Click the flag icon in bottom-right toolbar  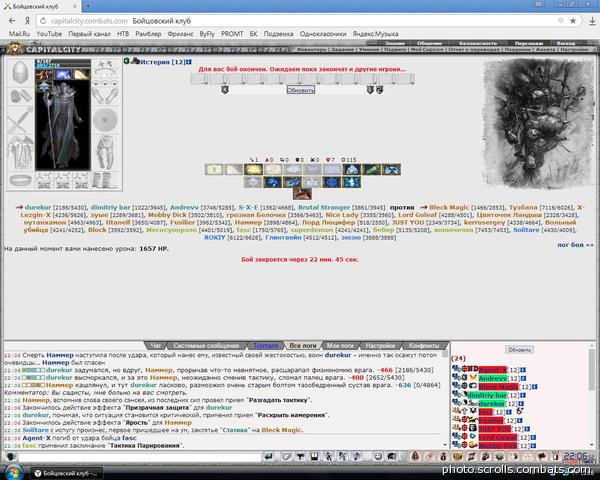(542, 456)
